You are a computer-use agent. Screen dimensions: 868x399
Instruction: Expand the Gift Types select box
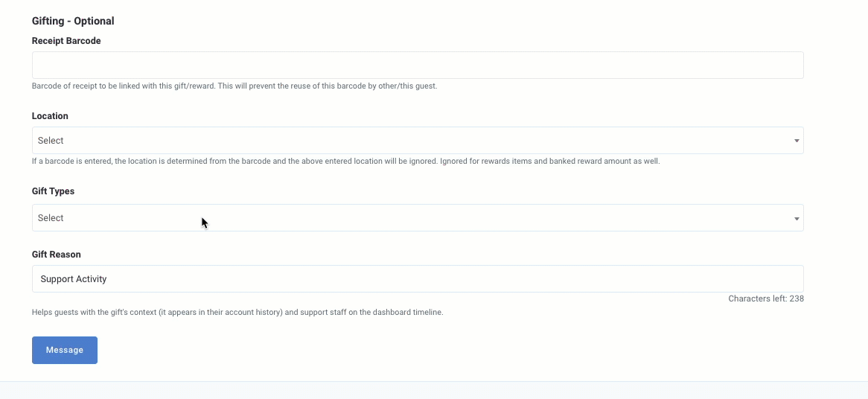tap(418, 218)
